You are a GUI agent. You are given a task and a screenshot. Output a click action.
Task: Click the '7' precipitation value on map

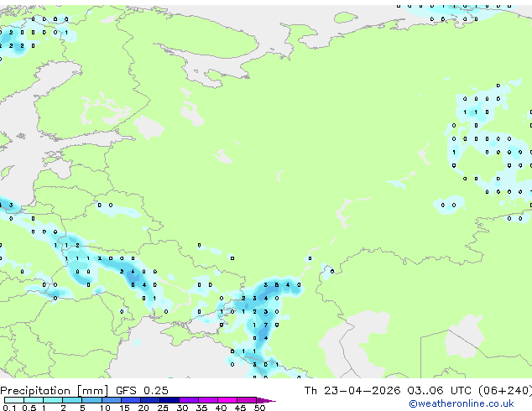tap(266, 325)
